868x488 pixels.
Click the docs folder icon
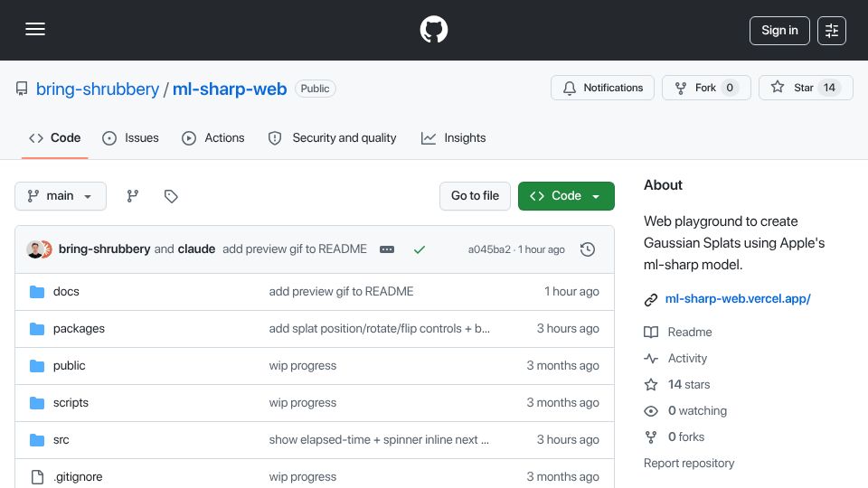click(37, 292)
